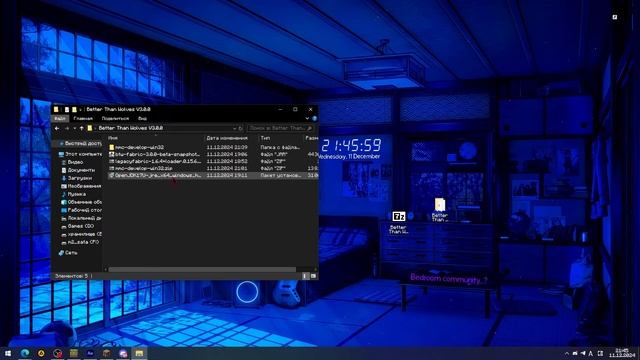Open the Документы folder in the sidebar
Image resolution: width=640 pixels, height=360 pixels.
point(78,170)
